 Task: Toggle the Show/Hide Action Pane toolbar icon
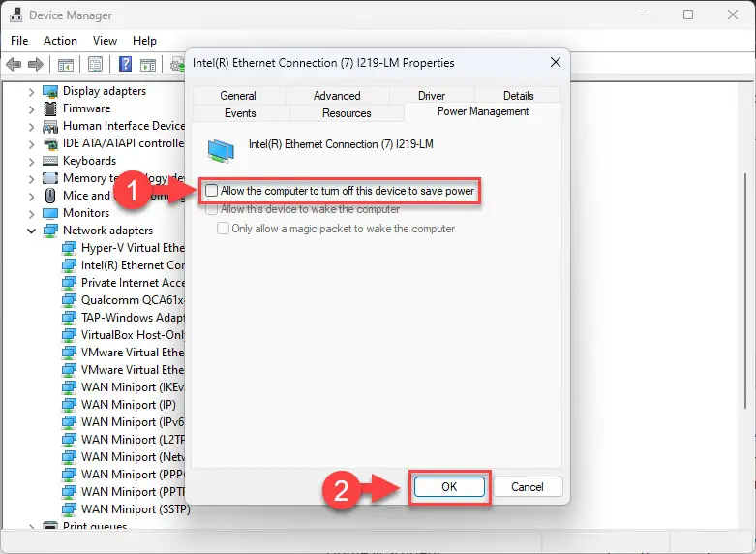click(148, 64)
